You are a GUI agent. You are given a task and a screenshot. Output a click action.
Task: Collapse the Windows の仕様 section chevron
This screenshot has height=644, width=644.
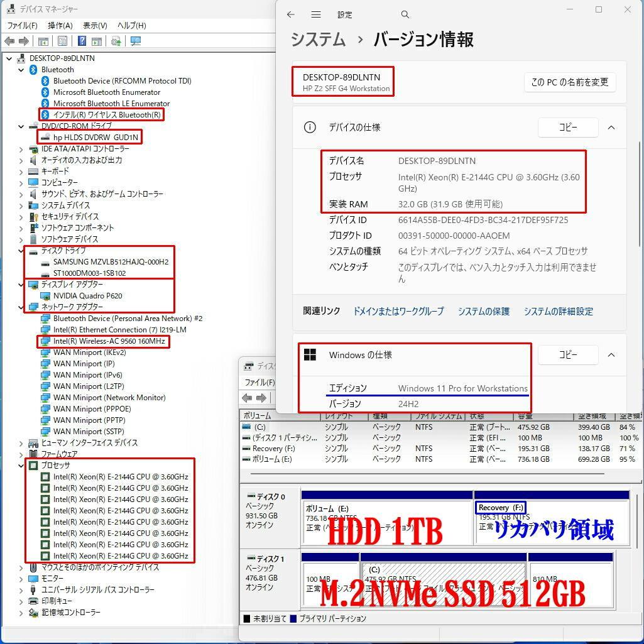[x=611, y=354]
